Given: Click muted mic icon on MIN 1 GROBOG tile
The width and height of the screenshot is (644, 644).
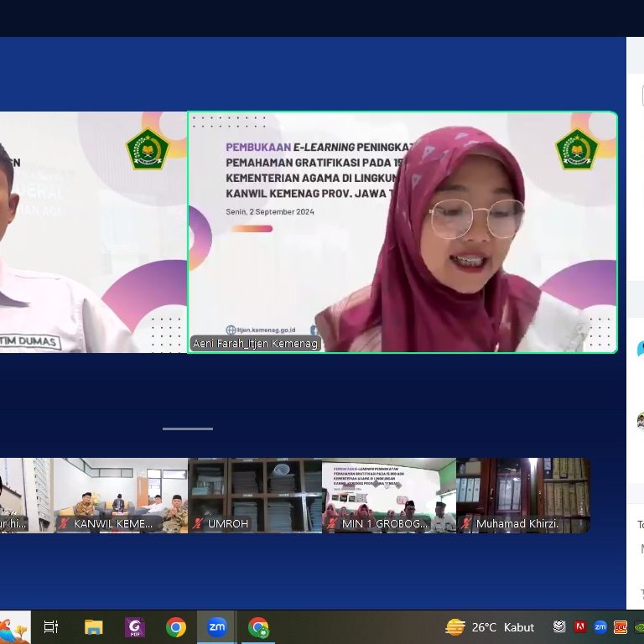Looking at the screenshot, I should point(332,523).
